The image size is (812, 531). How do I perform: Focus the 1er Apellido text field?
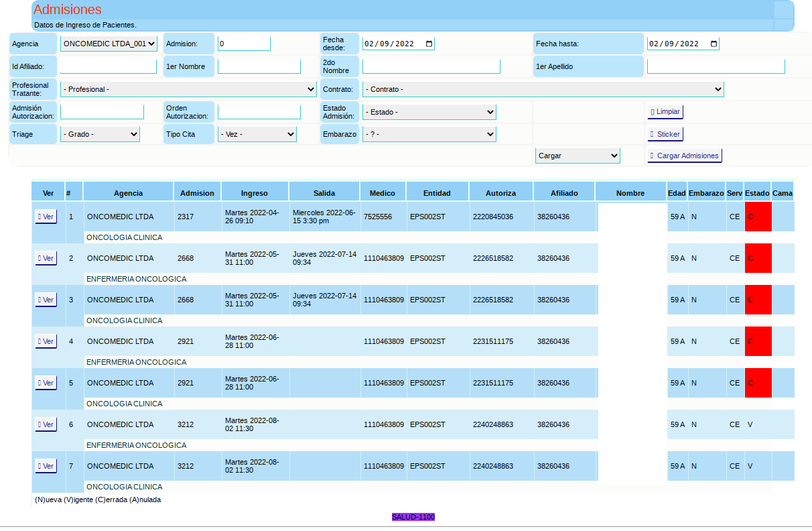(x=716, y=66)
